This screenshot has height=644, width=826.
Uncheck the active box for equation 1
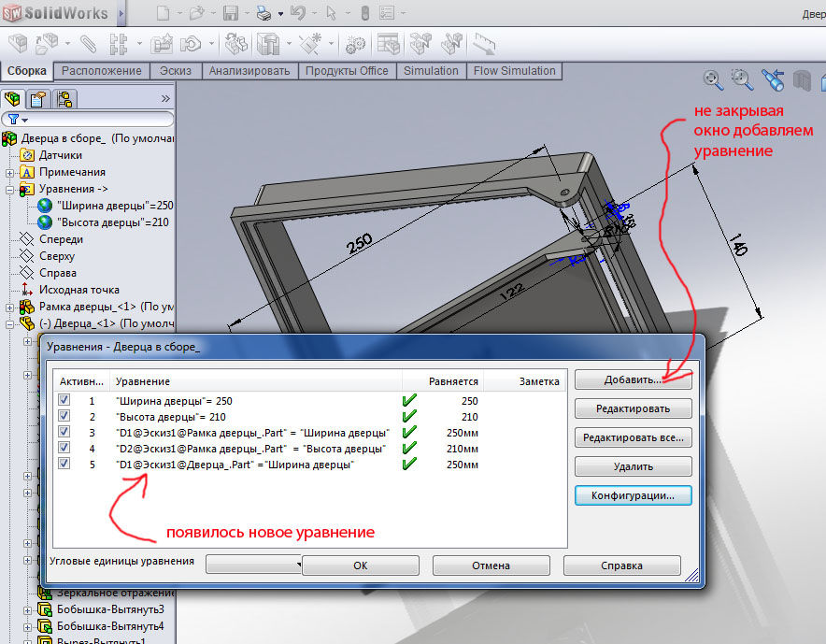(64, 400)
